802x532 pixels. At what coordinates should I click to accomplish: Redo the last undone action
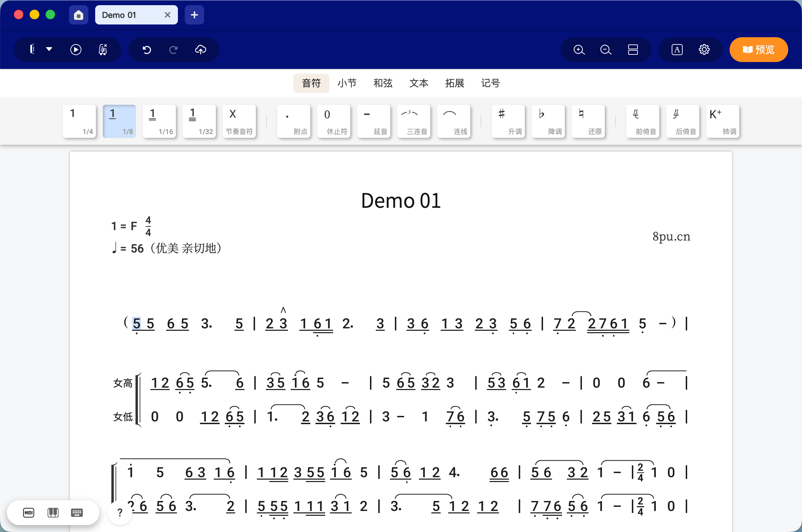[173, 50]
